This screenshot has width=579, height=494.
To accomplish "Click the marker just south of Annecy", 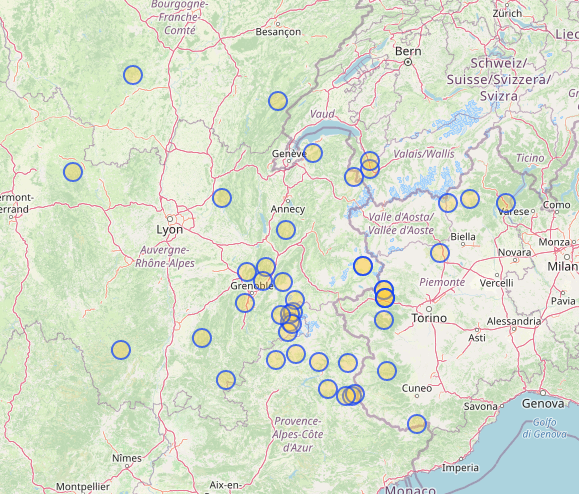I will tap(286, 230).
